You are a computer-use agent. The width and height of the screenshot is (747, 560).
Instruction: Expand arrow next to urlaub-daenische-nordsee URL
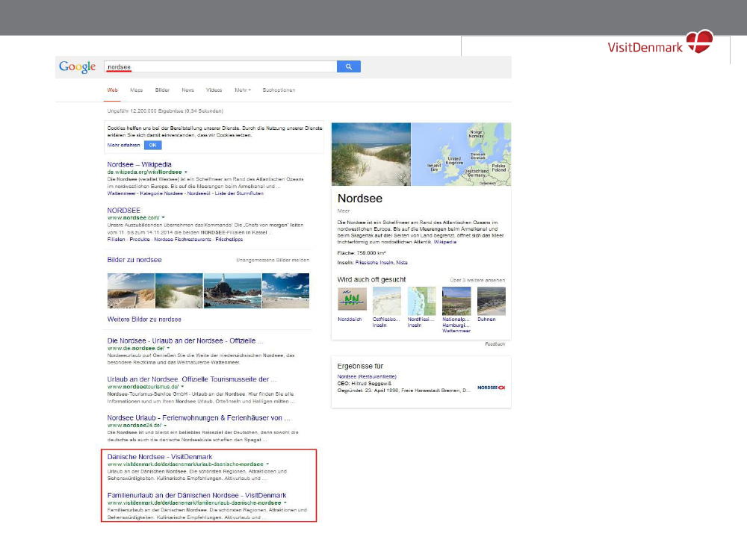pos(267,464)
